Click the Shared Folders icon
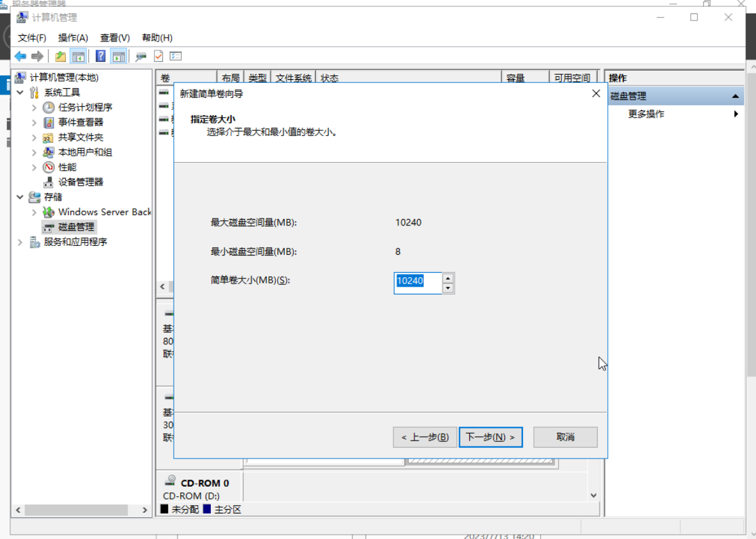 (49, 137)
